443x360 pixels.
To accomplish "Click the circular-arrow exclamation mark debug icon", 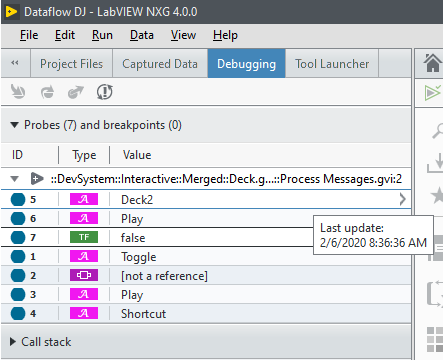I will (105, 92).
